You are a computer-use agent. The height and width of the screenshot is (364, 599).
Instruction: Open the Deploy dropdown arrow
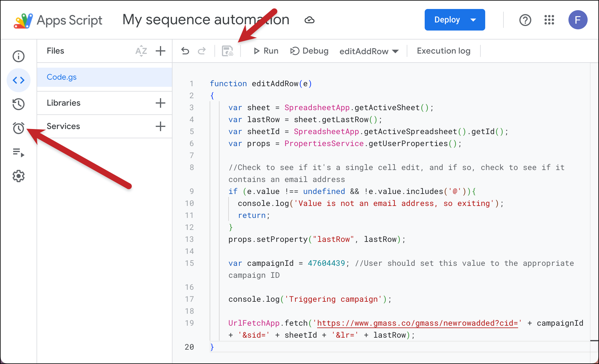point(473,20)
